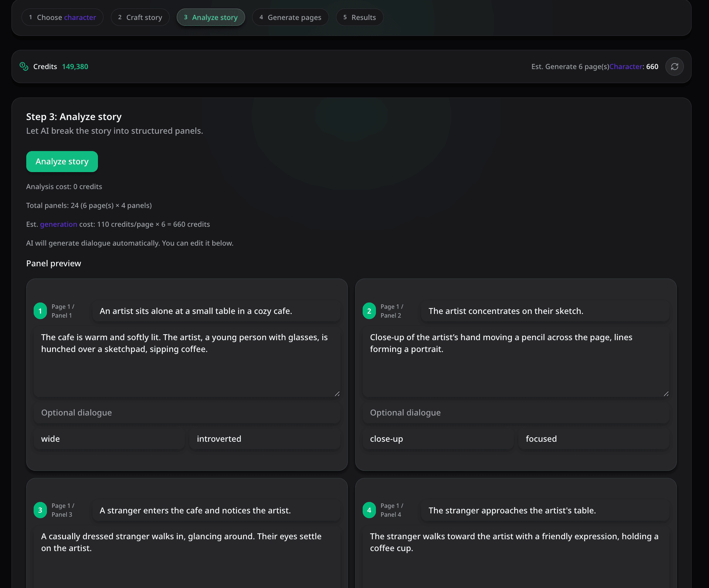Click the Credits coin icon
This screenshot has width=709, height=588.
24,66
